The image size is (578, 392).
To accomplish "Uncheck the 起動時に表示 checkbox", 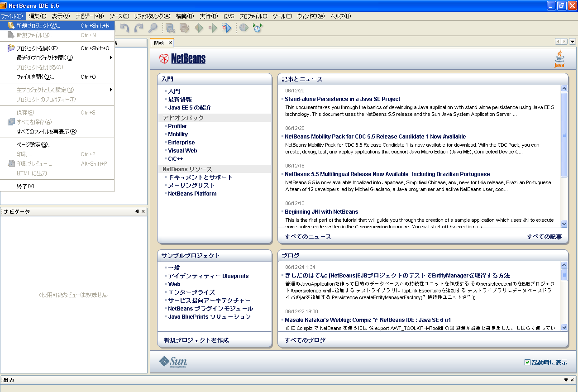I will [x=527, y=362].
